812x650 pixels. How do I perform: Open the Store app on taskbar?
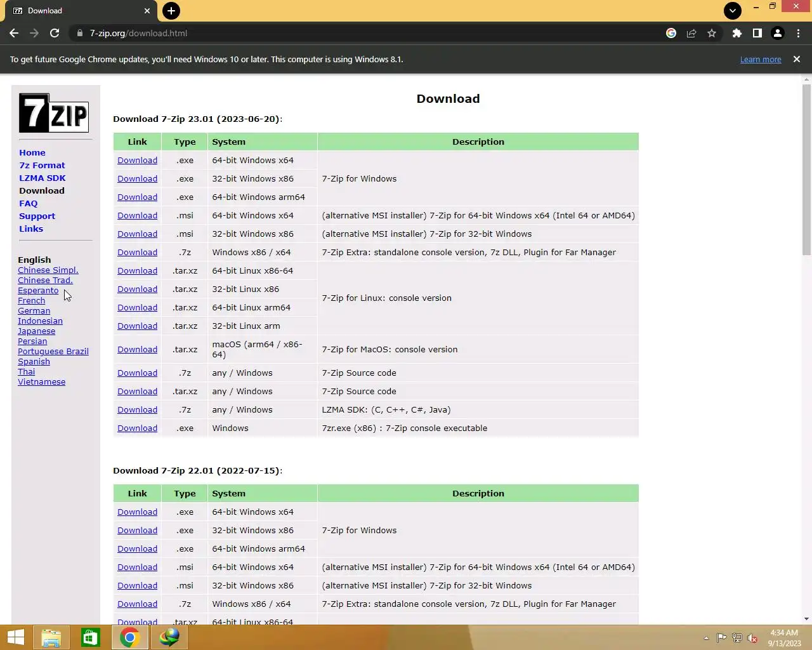pyautogui.click(x=90, y=637)
